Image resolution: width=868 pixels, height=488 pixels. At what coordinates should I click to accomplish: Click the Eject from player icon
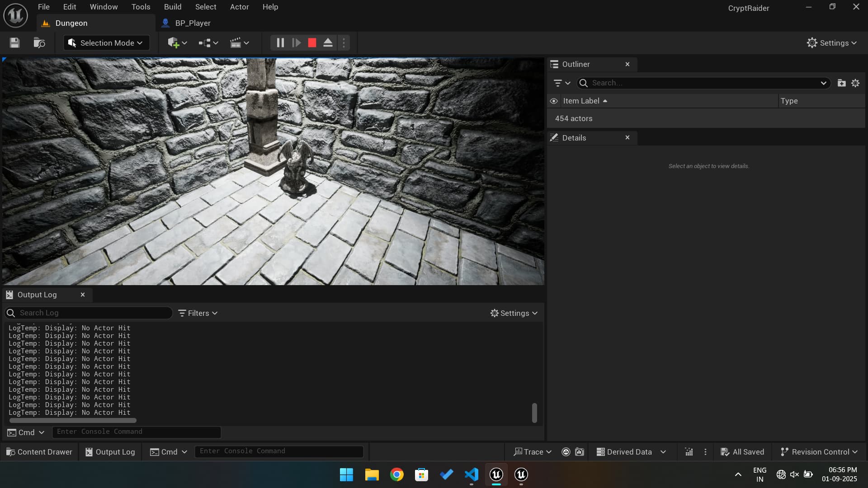coord(328,43)
